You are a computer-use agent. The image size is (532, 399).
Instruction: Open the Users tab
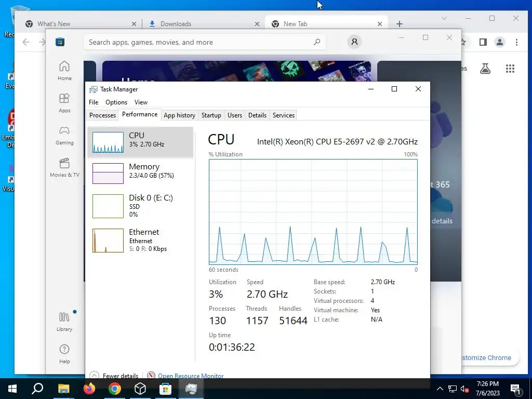235,115
